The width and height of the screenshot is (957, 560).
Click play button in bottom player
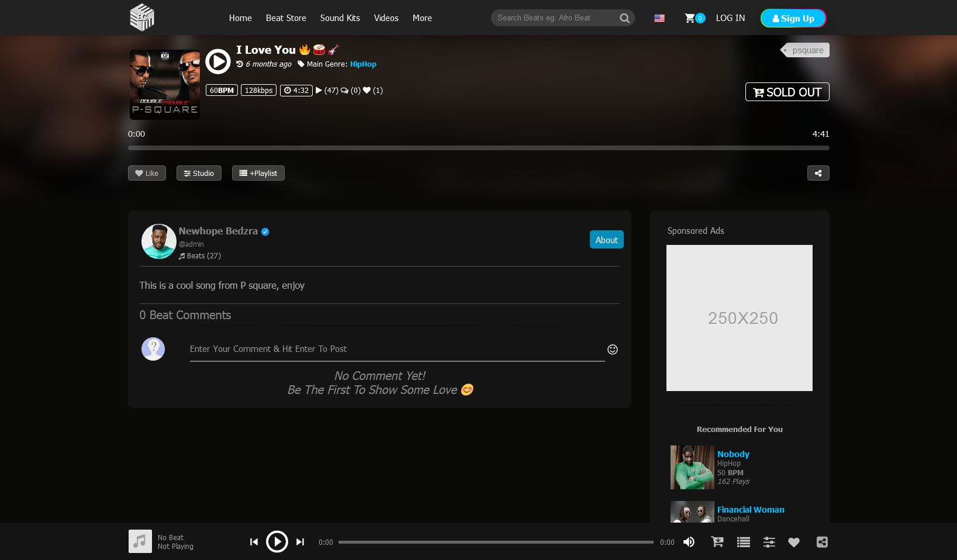tap(277, 542)
